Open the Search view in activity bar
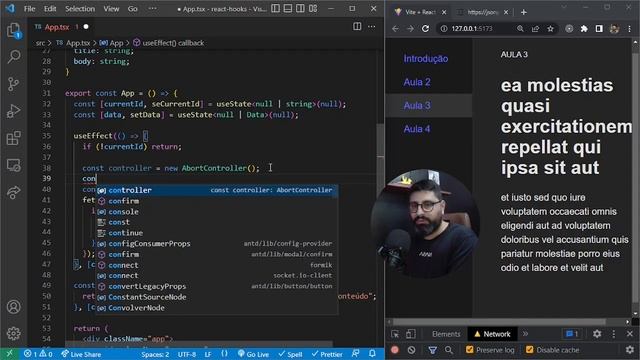 click(x=13, y=57)
